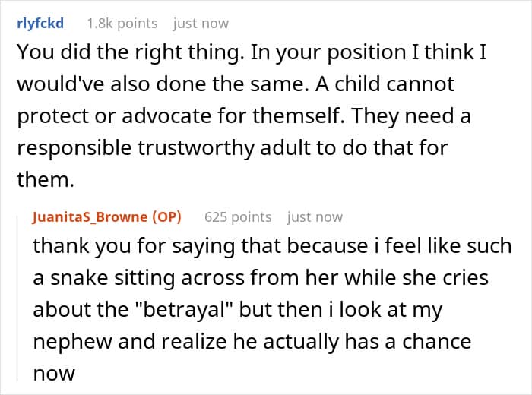Click the word "nephew" in the reply
Image resolution: width=532 pixels, height=395 pixels.
tap(65, 341)
